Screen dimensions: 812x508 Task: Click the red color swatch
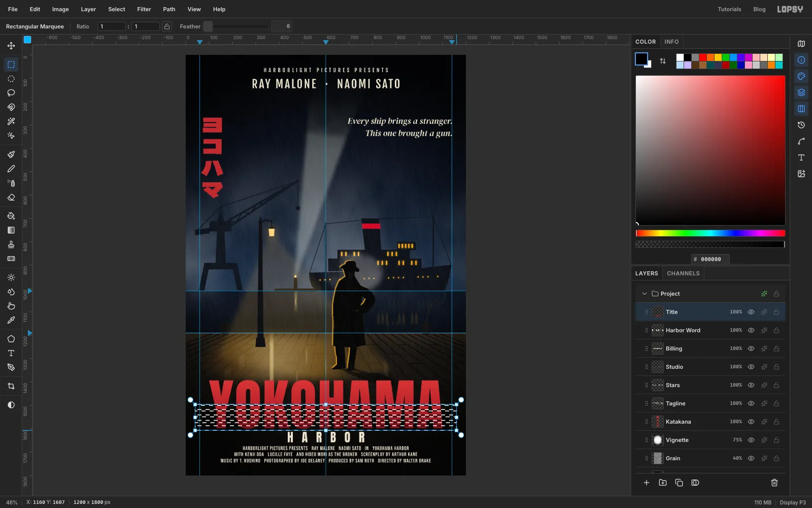(703, 57)
